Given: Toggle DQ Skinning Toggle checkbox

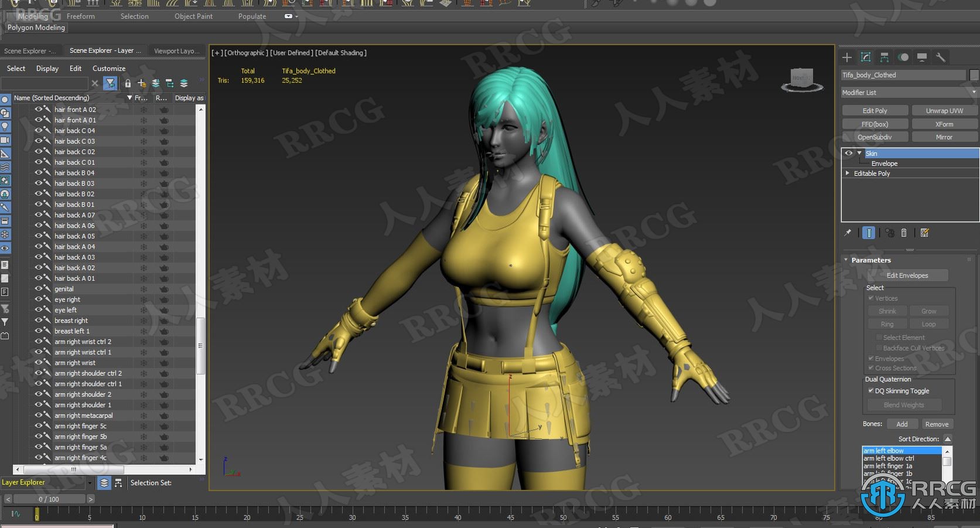Looking at the screenshot, I should (871, 390).
